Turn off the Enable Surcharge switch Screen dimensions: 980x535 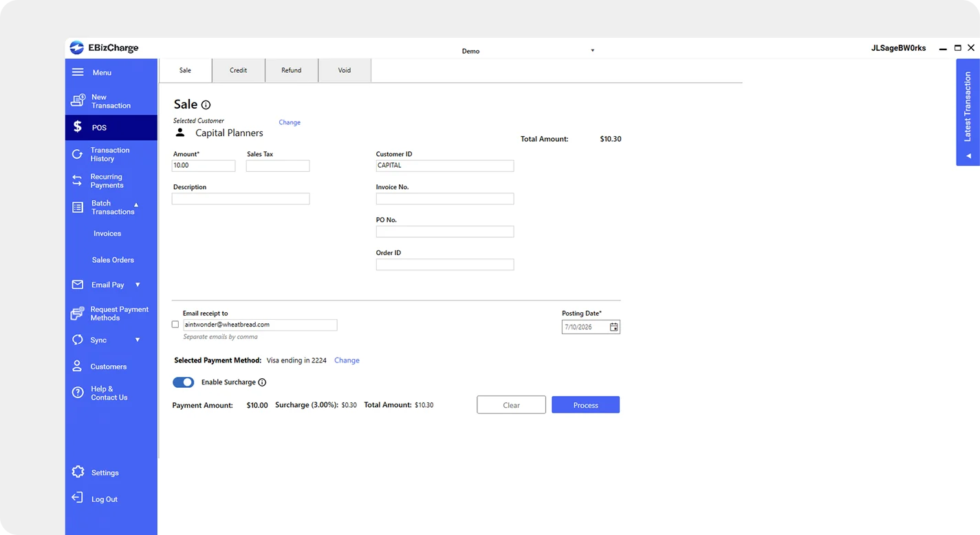(184, 382)
